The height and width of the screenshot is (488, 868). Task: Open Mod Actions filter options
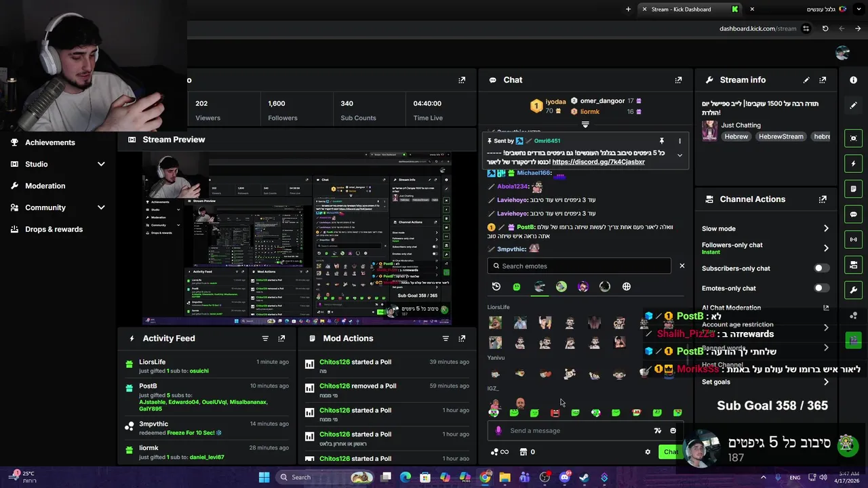446,338
